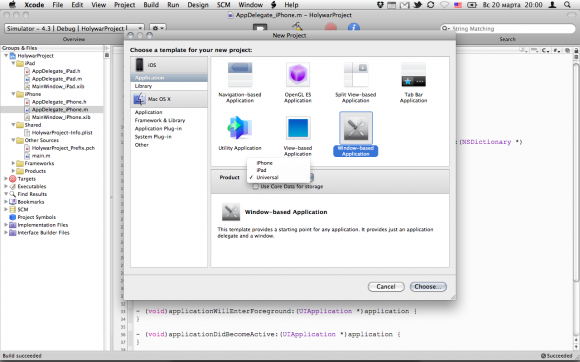Select System Plug-in category
The image size is (580, 362).
pyautogui.click(x=153, y=136)
